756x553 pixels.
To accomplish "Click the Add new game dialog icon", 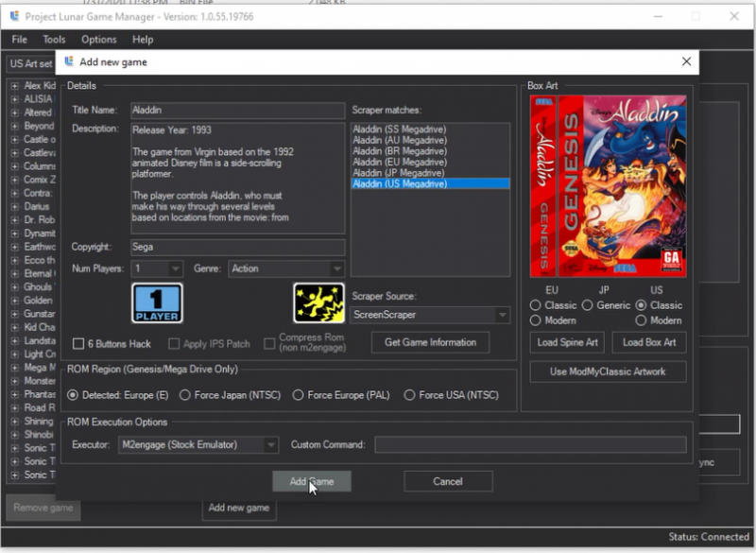I will pyautogui.click(x=69, y=61).
